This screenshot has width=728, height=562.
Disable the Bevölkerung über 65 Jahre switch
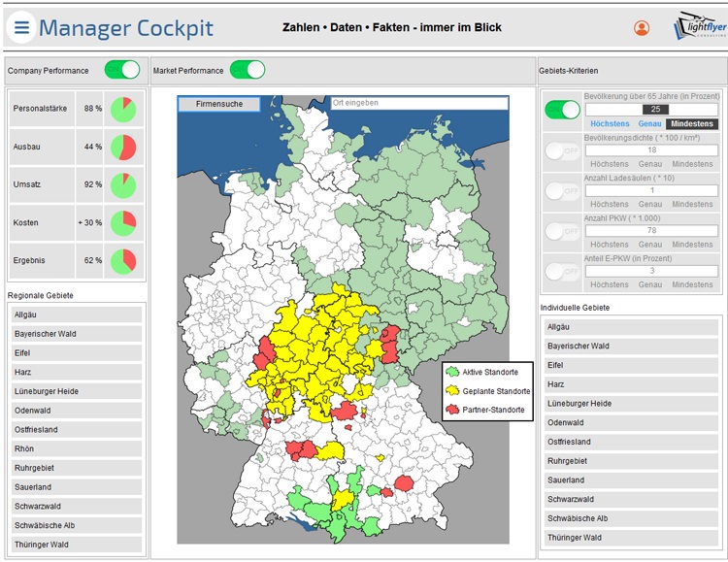coord(562,110)
